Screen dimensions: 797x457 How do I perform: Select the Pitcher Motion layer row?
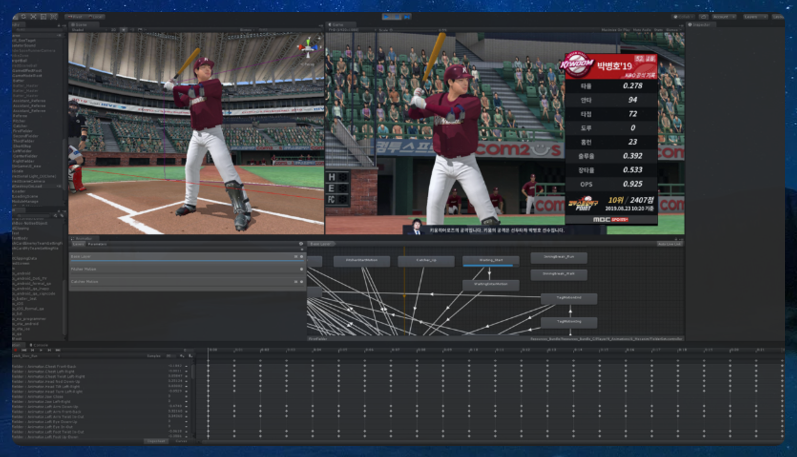click(x=187, y=269)
